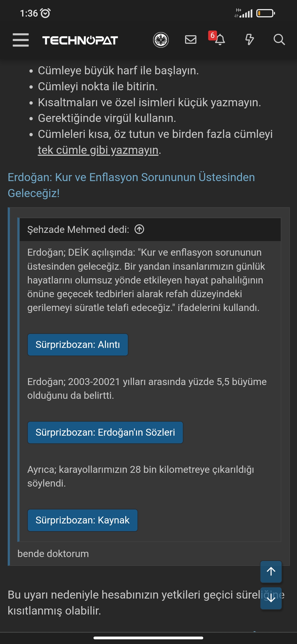Expand Sürprizbozan: Erdoğan'ın Sözleri spoiler
297x644 pixels.
(105, 432)
